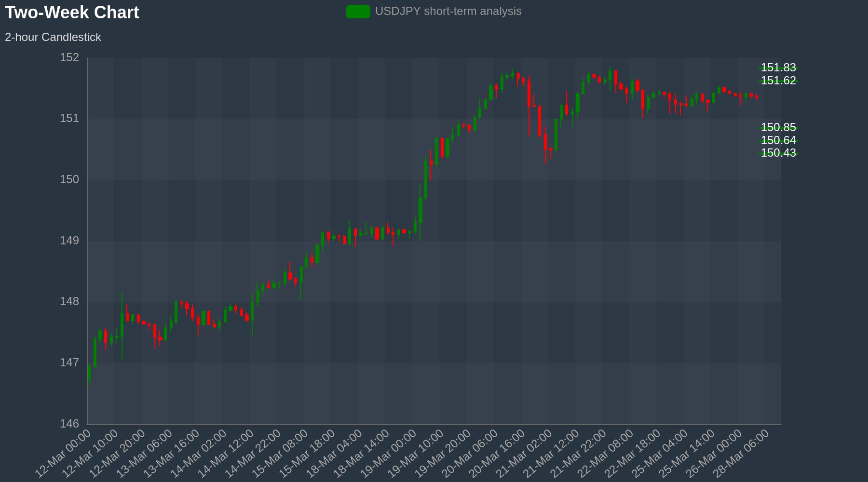
Task: Click the 146 y-axis label
Action: (x=69, y=424)
